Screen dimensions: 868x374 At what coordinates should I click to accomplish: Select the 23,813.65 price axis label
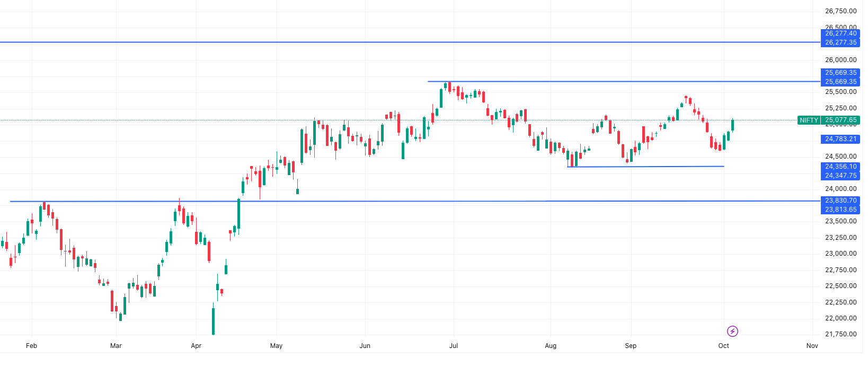(840, 210)
